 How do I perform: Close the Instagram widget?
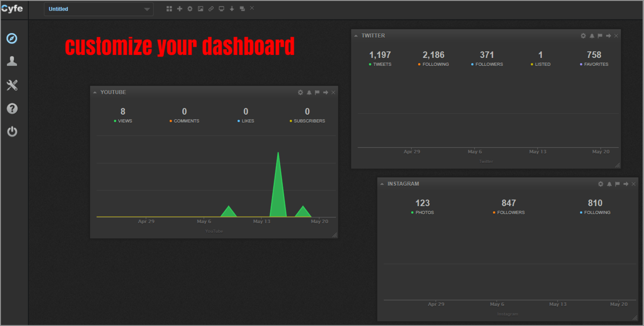click(x=633, y=184)
